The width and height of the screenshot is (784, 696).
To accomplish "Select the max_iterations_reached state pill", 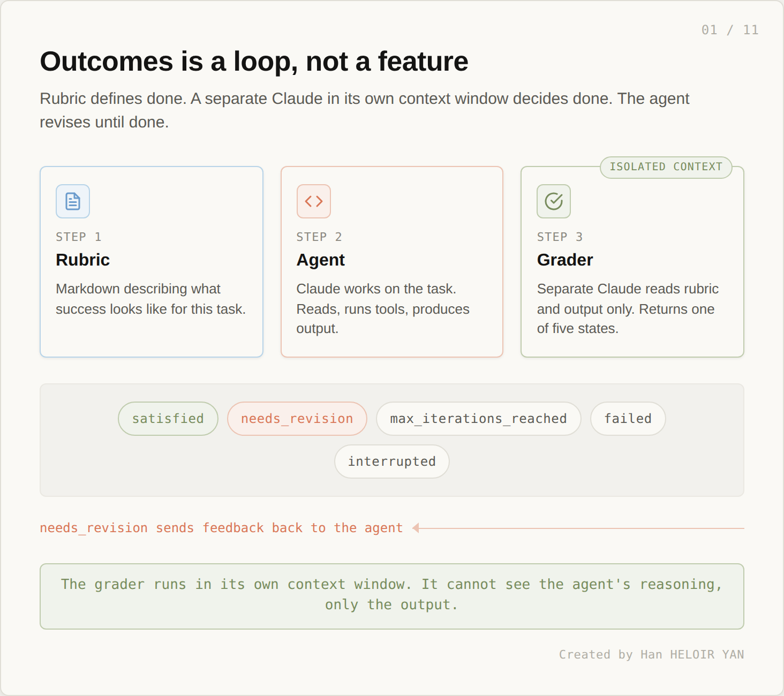I will (x=479, y=419).
